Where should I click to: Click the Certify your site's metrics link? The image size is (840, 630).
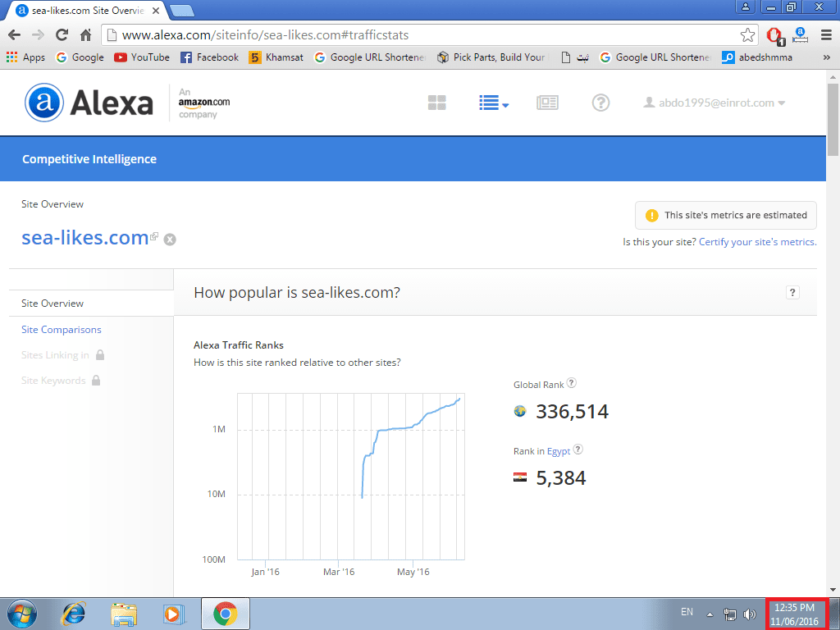757,242
